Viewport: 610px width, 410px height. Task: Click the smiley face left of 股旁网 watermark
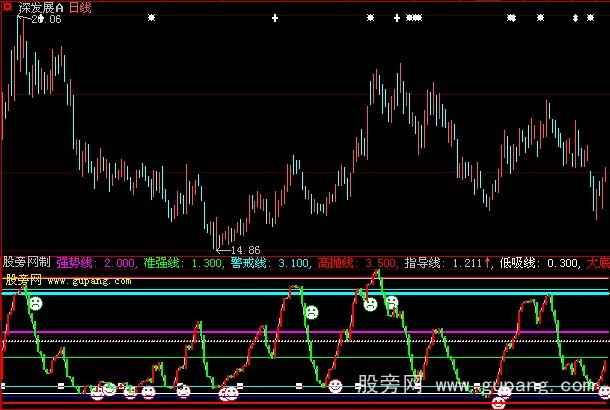click(x=336, y=385)
